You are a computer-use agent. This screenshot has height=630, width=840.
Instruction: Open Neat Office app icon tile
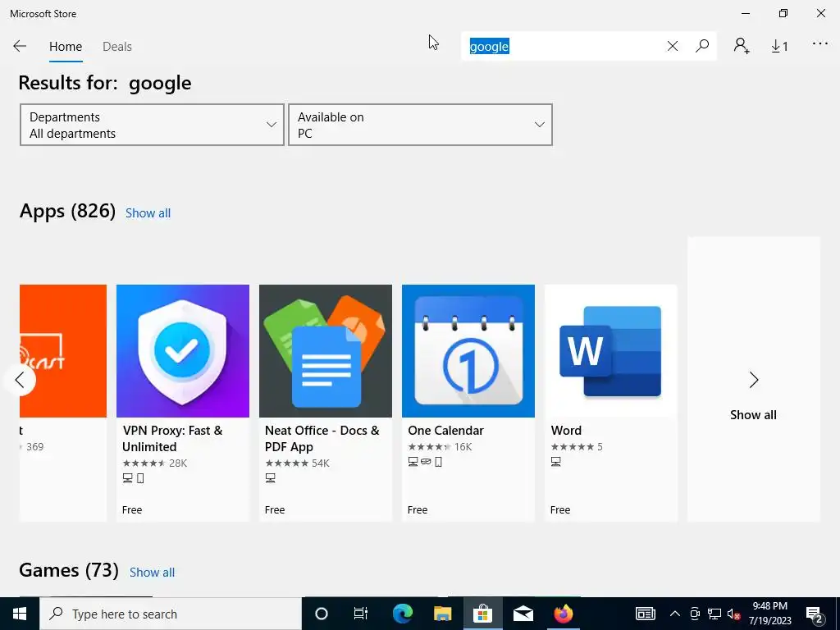click(326, 351)
